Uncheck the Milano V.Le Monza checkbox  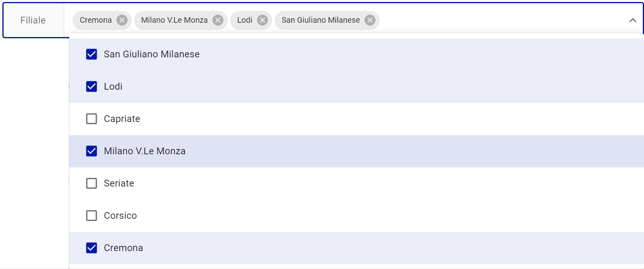pyautogui.click(x=92, y=151)
